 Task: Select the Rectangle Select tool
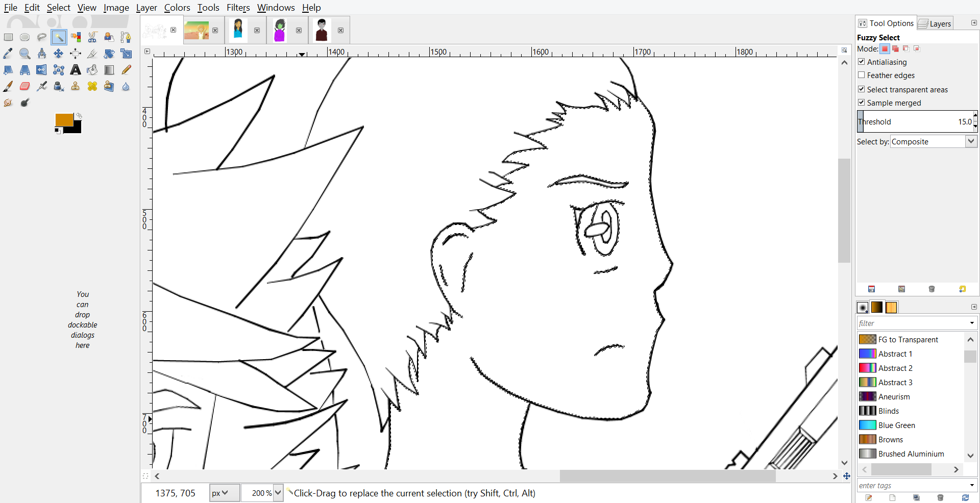pos(8,37)
